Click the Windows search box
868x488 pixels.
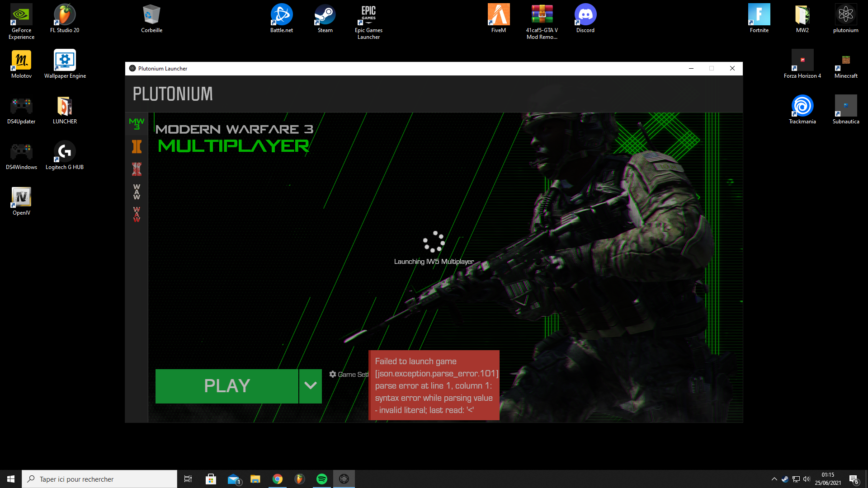[99, 479]
